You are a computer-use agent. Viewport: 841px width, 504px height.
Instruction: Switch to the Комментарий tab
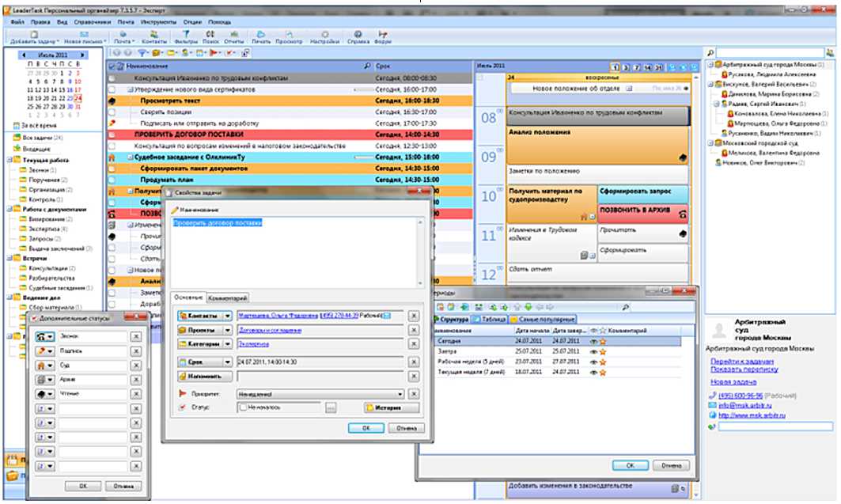(x=228, y=298)
